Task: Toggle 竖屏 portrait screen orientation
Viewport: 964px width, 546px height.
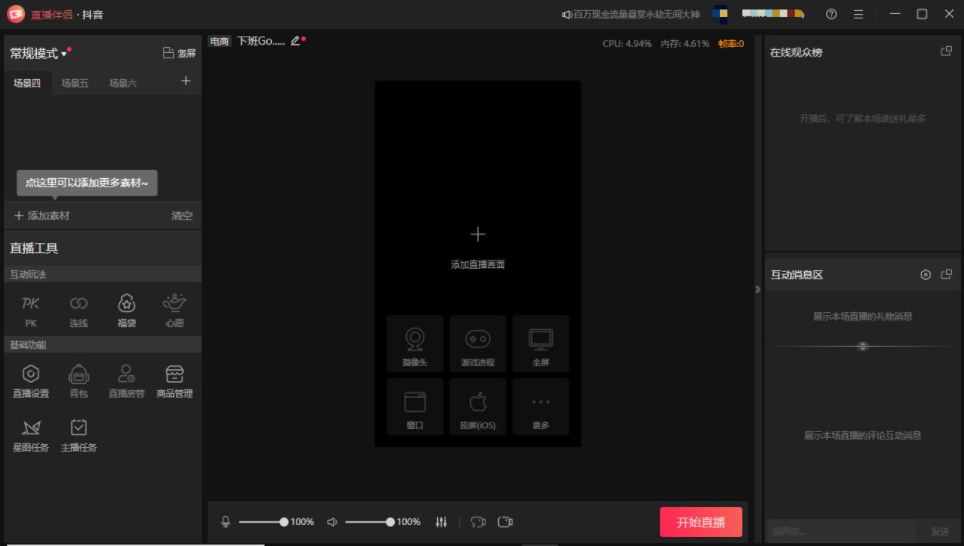Action: pos(179,53)
